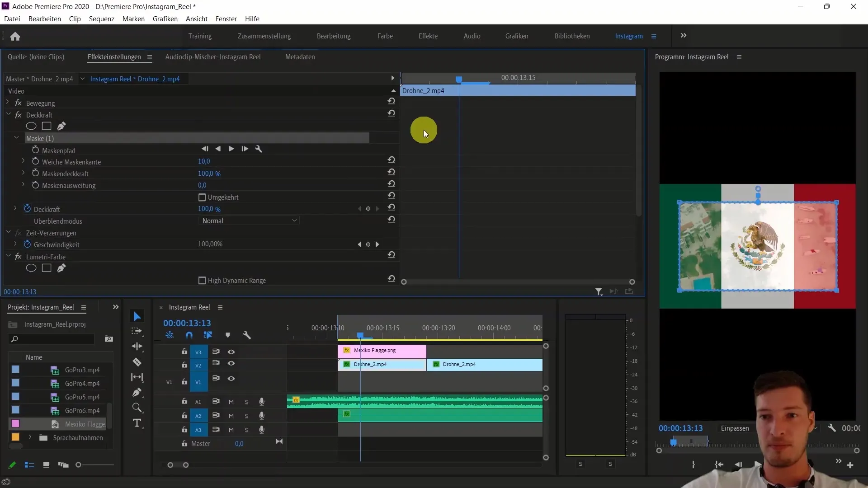Solo audio track A2
868x488 pixels.
pyautogui.click(x=246, y=416)
